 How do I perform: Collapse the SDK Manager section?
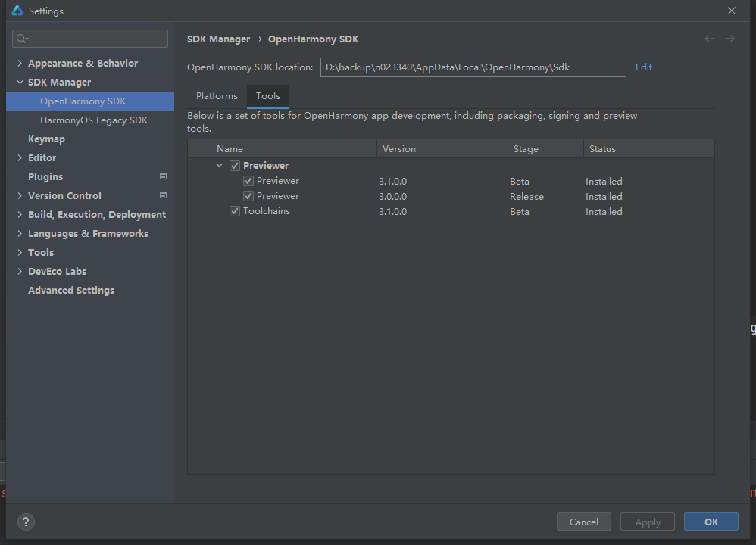[x=20, y=82]
